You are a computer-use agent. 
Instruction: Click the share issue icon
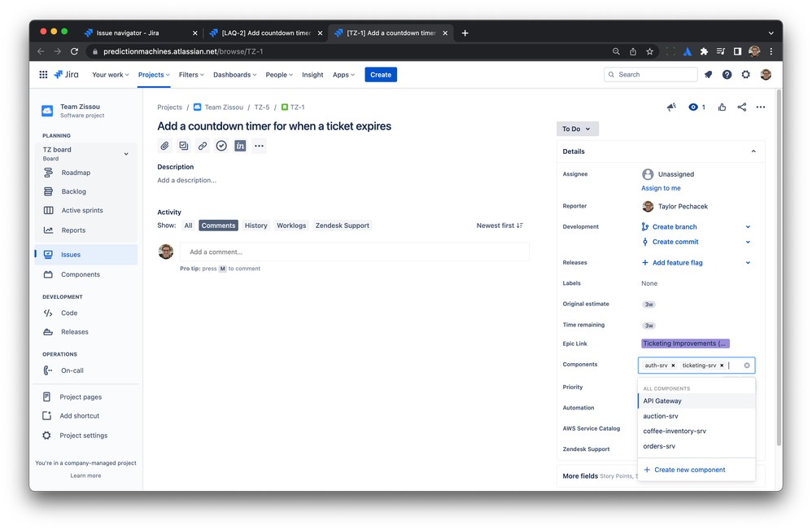(741, 107)
